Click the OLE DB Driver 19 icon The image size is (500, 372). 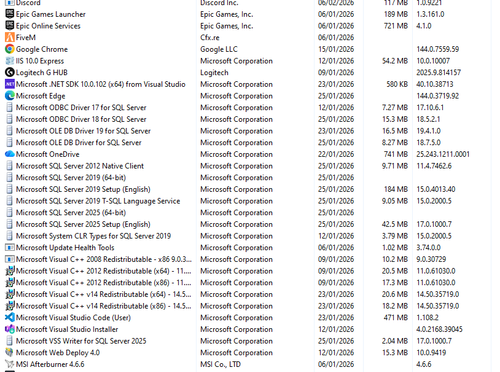tap(10, 131)
